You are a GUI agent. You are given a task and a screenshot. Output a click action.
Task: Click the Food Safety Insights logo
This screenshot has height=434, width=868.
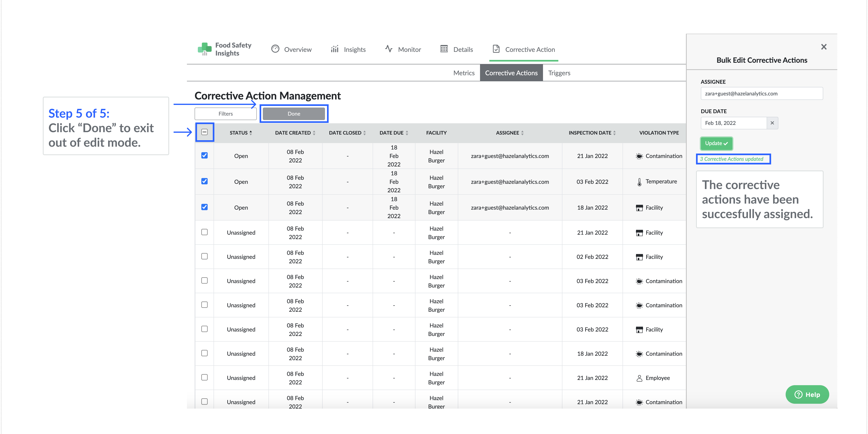(x=224, y=49)
